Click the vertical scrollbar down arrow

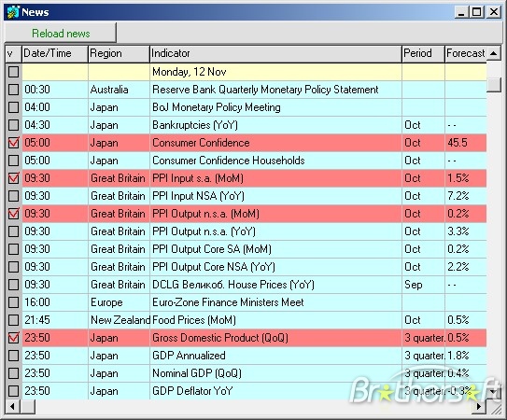[x=493, y=392]
